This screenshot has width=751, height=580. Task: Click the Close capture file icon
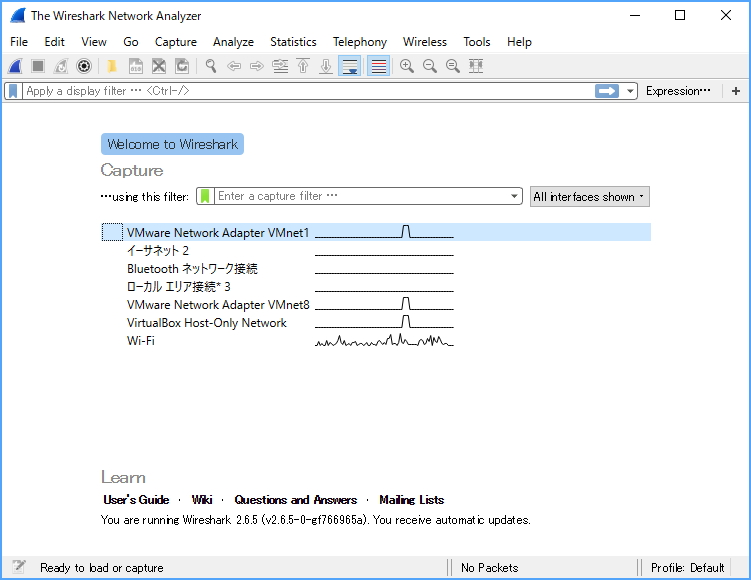159,66
